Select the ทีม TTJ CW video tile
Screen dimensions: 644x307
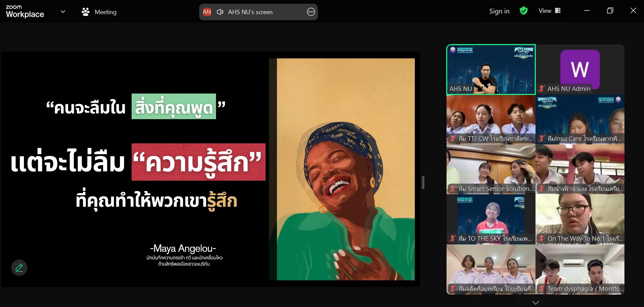[x=491, y=120]
